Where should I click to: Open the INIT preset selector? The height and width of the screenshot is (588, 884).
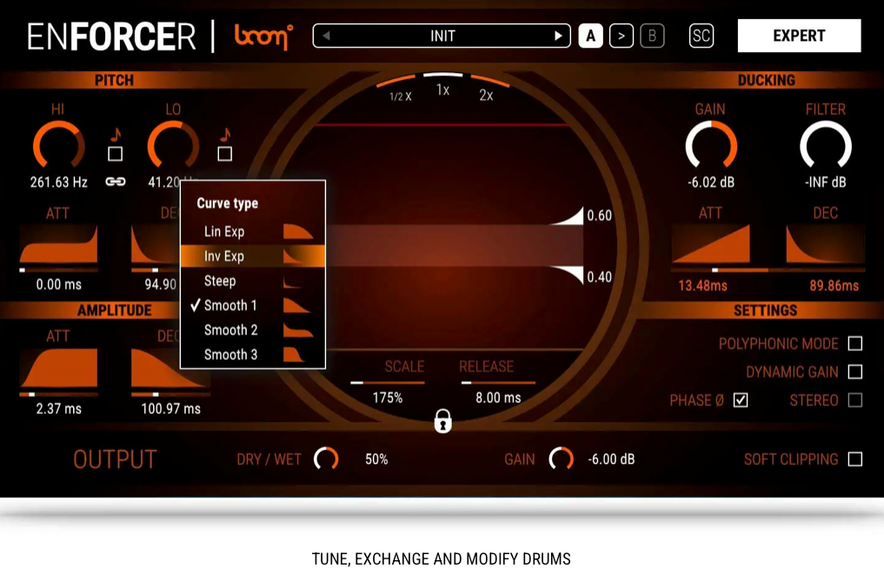click(x=442, y=36)
